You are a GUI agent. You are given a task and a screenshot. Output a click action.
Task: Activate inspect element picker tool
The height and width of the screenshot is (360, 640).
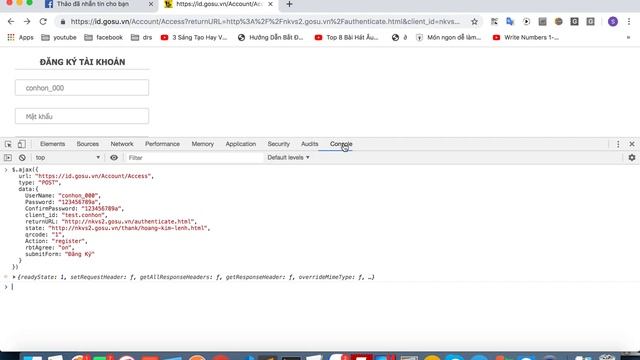pyautogui.click(x=8, y=144)
